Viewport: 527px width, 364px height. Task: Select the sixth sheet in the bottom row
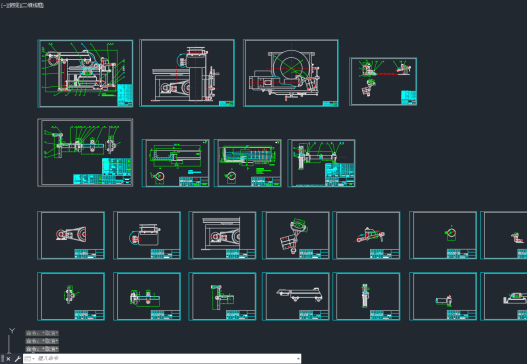coord(443,296)
